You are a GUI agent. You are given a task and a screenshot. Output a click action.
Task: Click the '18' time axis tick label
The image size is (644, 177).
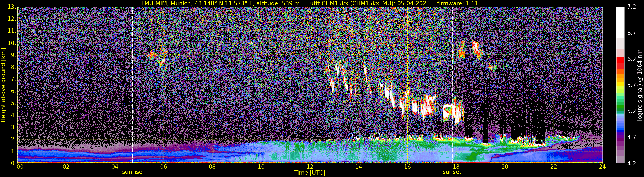coord(456,167)
